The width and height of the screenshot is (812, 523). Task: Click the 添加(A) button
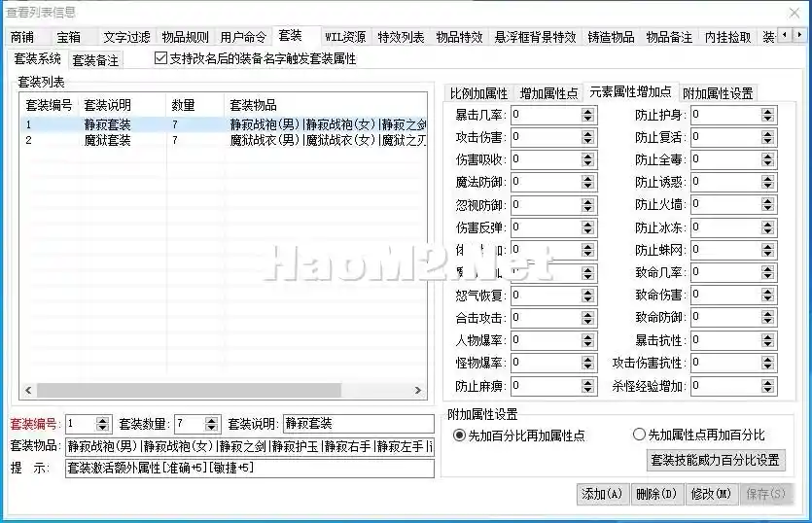(602, 494)
